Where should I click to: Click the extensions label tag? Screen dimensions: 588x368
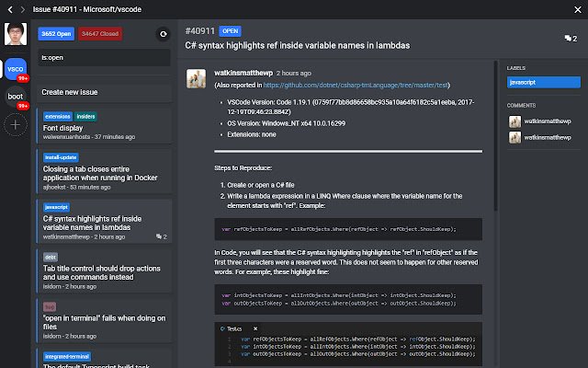(57, 117)
